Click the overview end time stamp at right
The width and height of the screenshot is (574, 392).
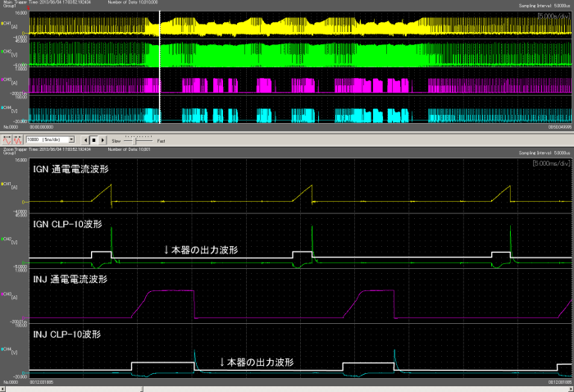tap(560, 127)
